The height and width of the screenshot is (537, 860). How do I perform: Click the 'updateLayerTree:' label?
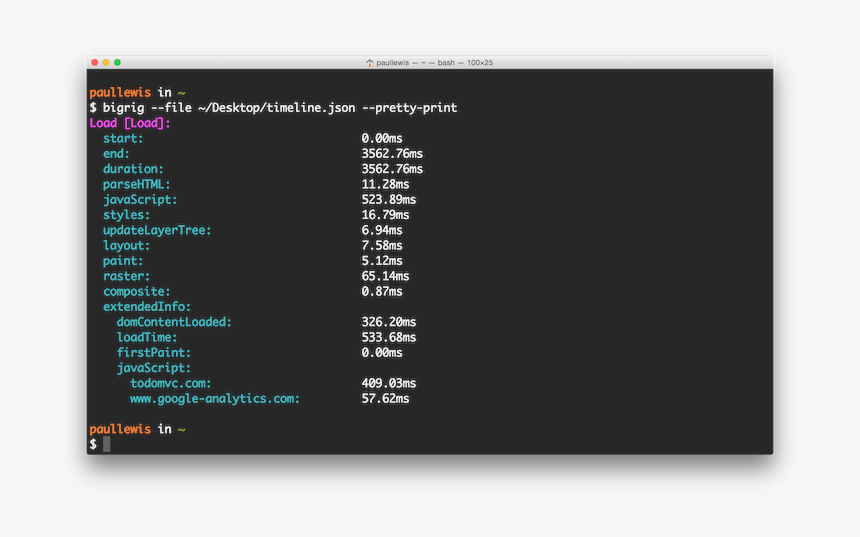157,230
